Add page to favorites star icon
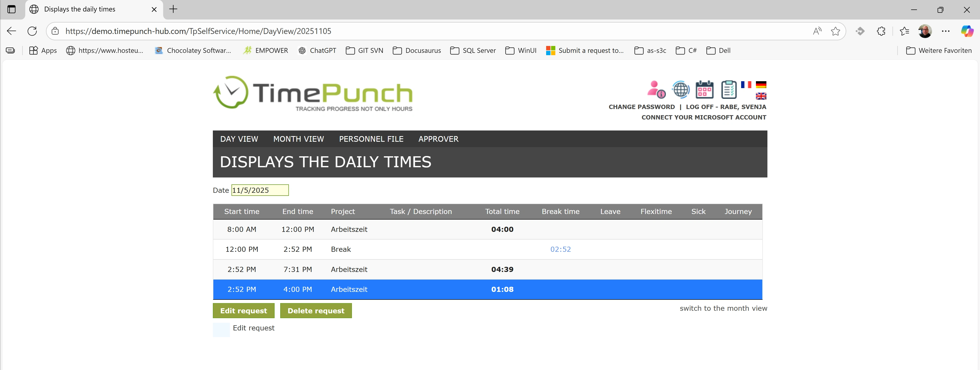The width and height of the screenshot is (980, 370). [836, 31]
